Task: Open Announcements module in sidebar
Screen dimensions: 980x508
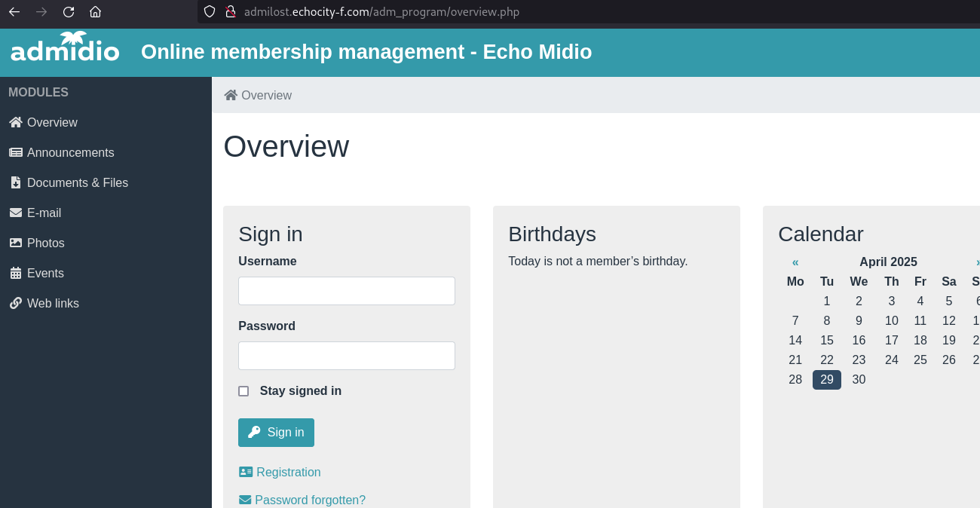Action: [62, 152]
